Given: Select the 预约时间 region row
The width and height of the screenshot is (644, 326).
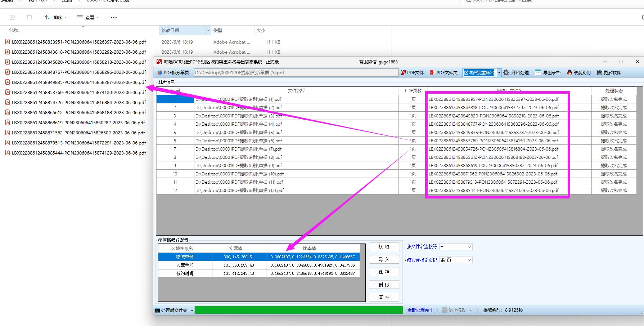Looking at the screenshot, I should tap(259, 273).
